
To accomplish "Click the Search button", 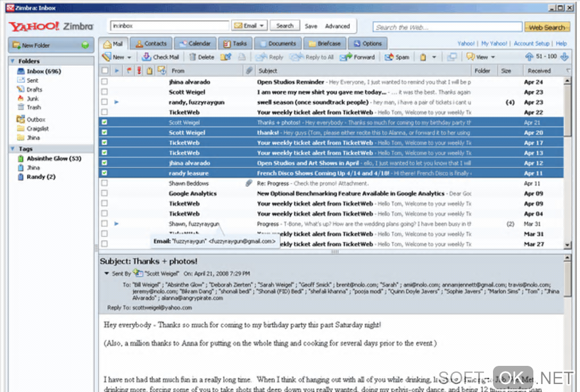I will (284, 26).
